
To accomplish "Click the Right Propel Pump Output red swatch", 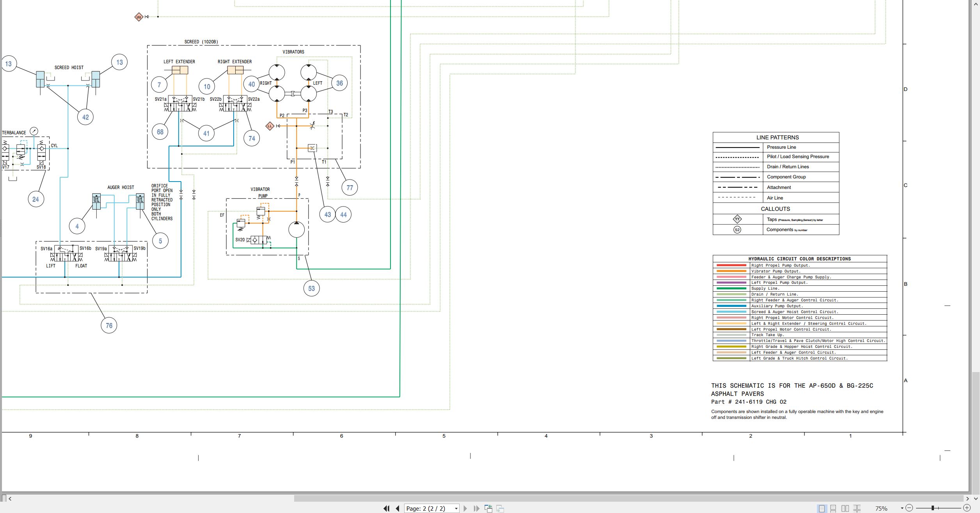I will click(x=731, y=265).
